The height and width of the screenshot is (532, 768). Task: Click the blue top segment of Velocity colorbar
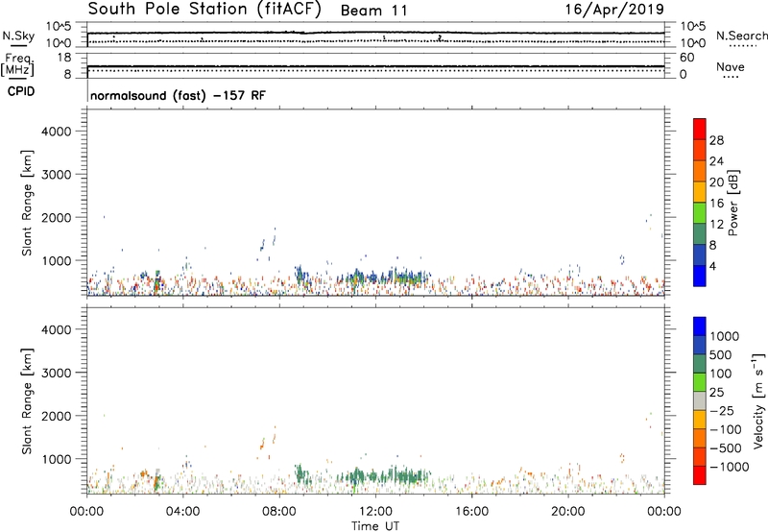click(700, 326)
